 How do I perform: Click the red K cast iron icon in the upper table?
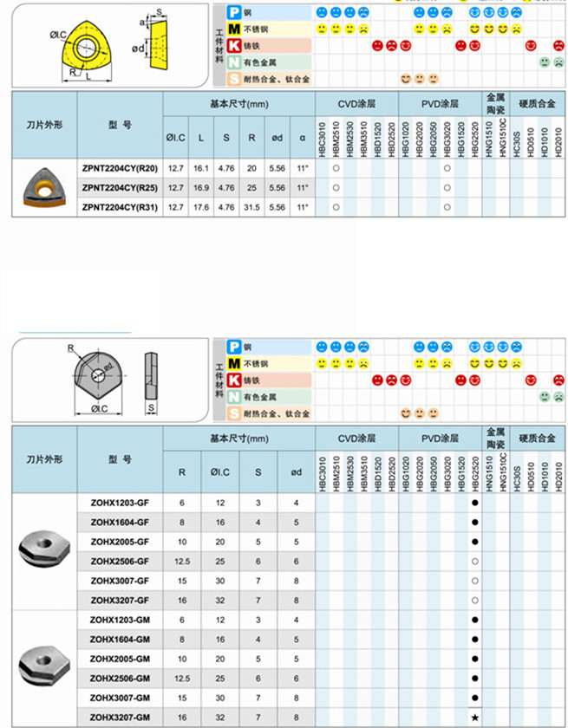pos(234,46)
